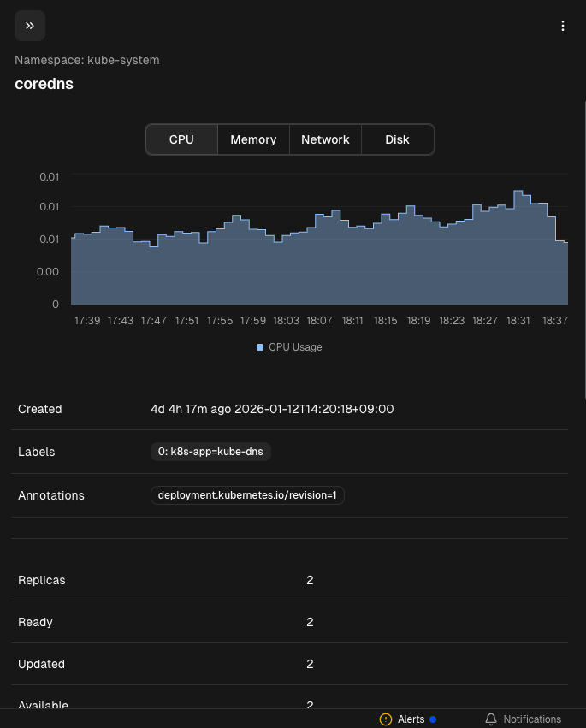Click the Replicas row value
The width and height of the screenshot is (586, 728).
310,580
